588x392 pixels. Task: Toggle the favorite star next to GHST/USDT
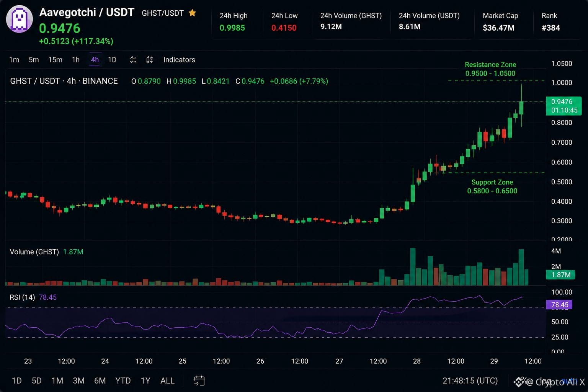(192, 13)
